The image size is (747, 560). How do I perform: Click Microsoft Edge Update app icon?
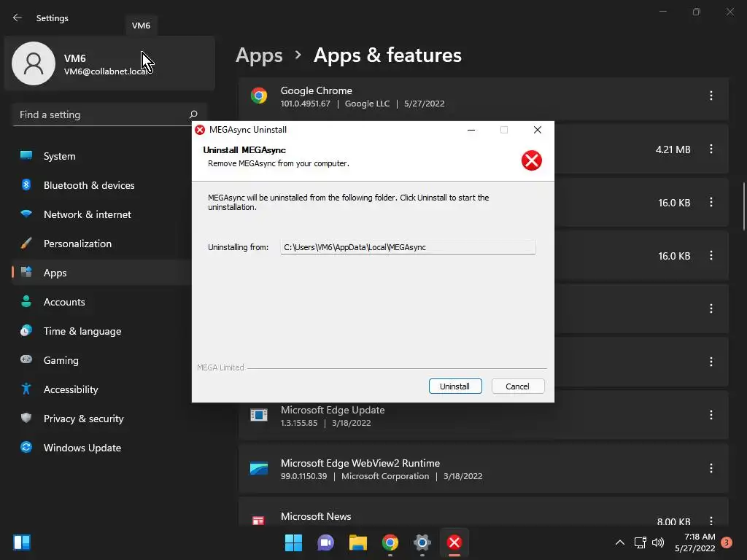(259, 415)
